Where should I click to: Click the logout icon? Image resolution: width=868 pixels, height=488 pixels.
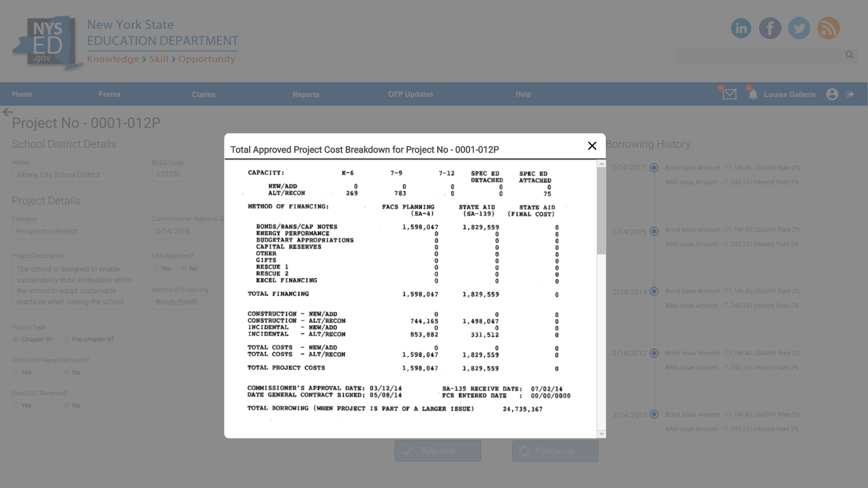850,94
